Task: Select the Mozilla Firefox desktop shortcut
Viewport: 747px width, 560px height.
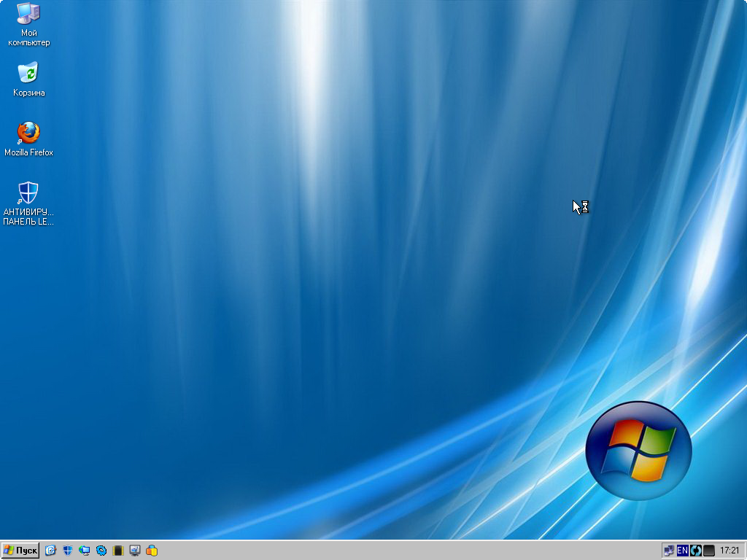Action: [x=28, y=133]
